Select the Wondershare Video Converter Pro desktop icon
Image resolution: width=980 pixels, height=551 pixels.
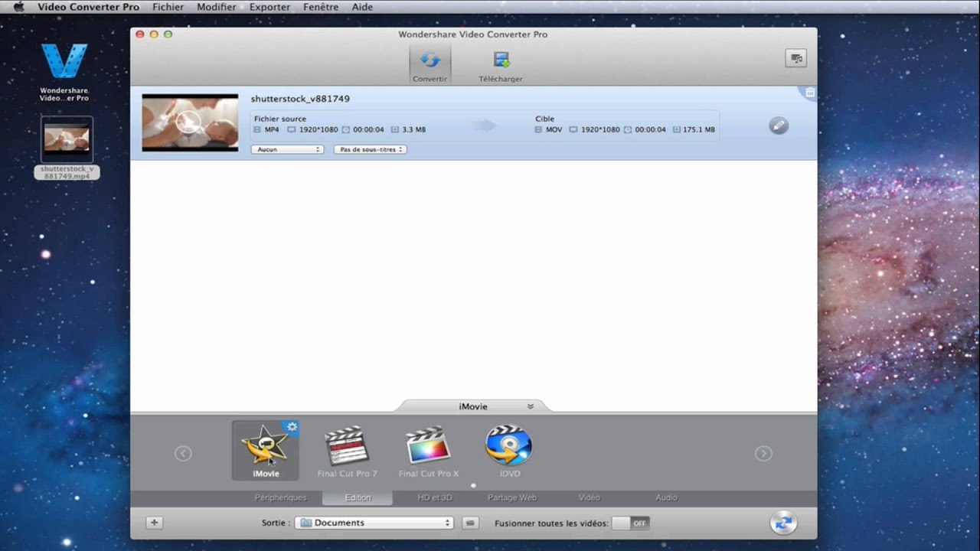(64, 72)
